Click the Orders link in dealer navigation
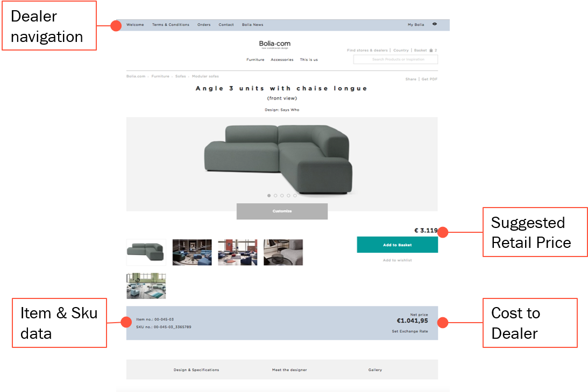The height and width of the screenshot is (392, 588). point(204,25)
